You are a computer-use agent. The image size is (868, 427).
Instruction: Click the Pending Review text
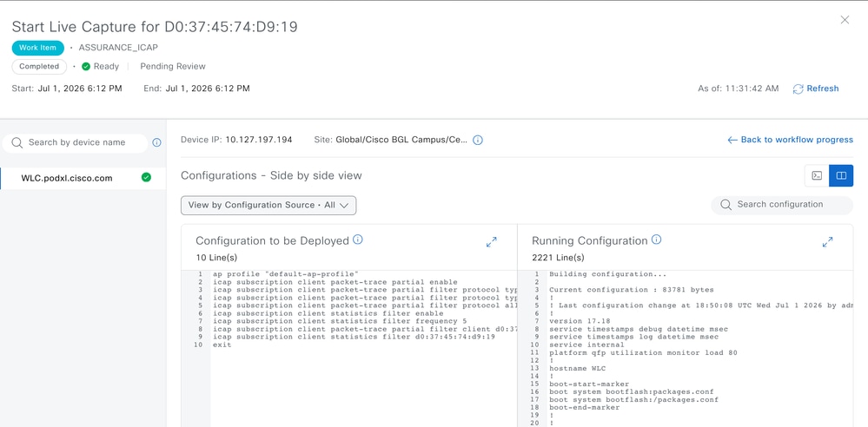(x=173, y=66)
